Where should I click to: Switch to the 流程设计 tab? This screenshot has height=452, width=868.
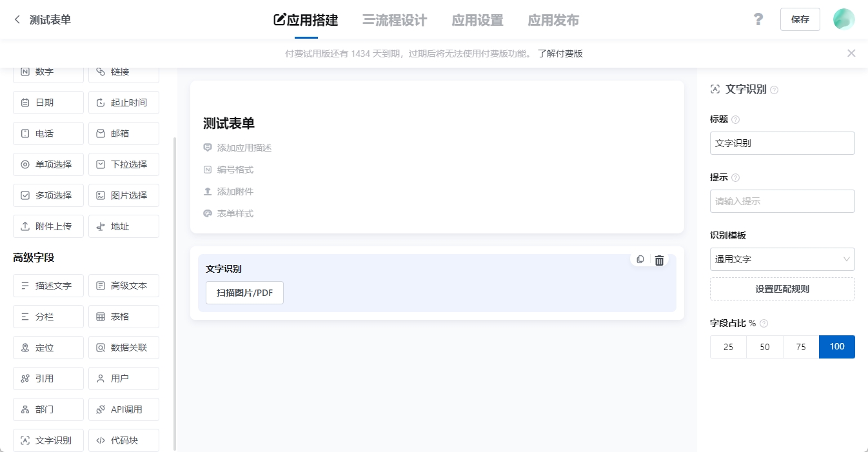[x=394, y=20]
